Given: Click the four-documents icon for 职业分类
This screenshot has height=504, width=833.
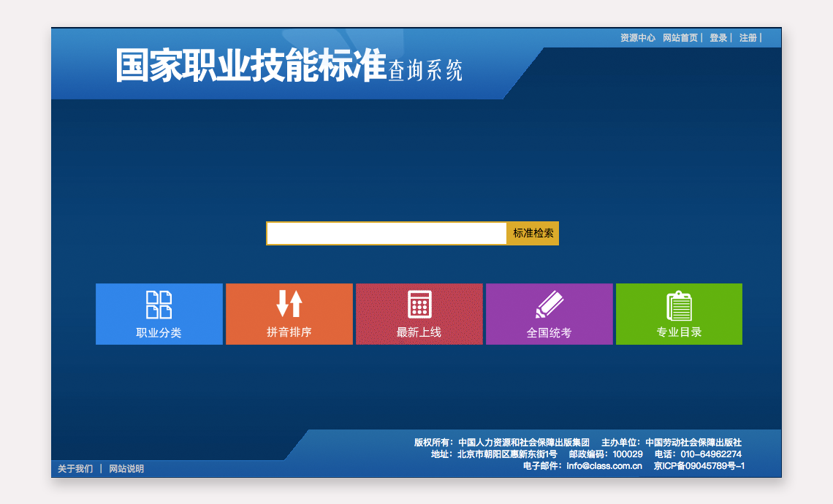Looking at the screenshot, I should 159,305.
